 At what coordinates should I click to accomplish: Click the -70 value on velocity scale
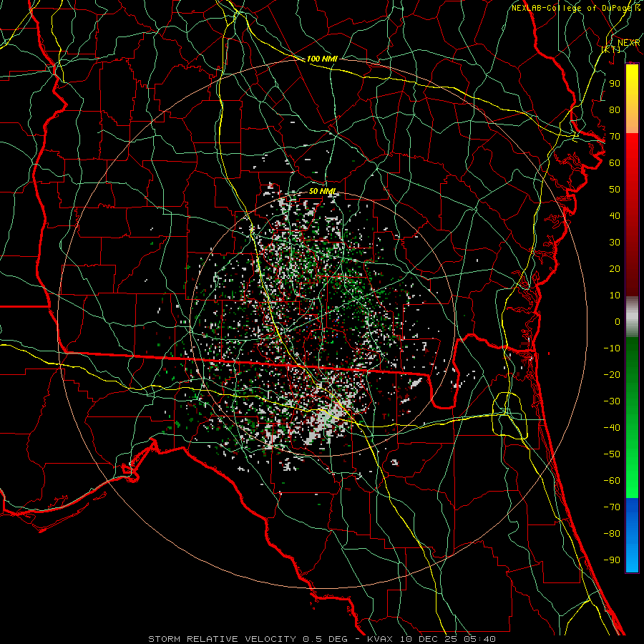tap(612, 507)
